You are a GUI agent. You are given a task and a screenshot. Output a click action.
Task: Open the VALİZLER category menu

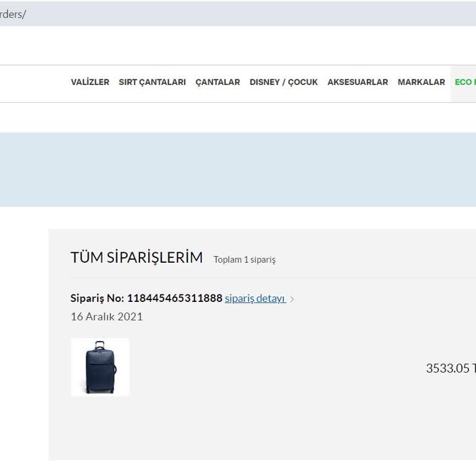(90, 82)
